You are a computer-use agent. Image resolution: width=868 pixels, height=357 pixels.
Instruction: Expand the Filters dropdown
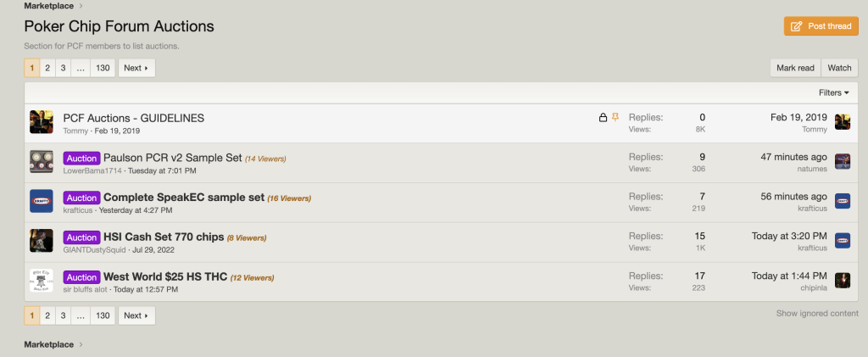tap(834, 93)
